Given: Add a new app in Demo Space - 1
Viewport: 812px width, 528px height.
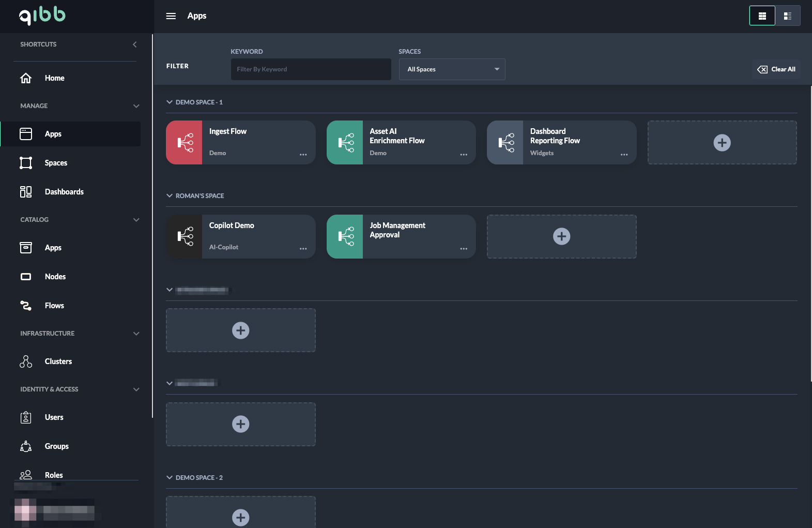Looking at the screenshot, I should coord(722,143).
